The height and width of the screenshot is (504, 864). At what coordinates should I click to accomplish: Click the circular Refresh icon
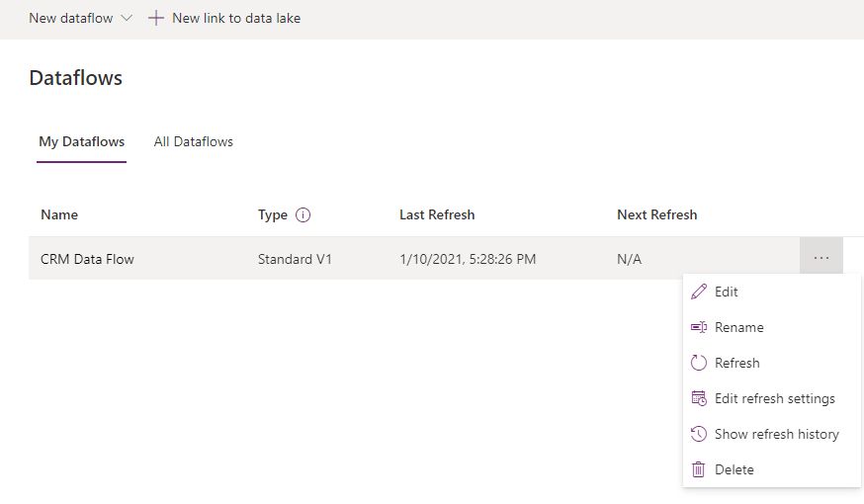(x=699, y=363)
